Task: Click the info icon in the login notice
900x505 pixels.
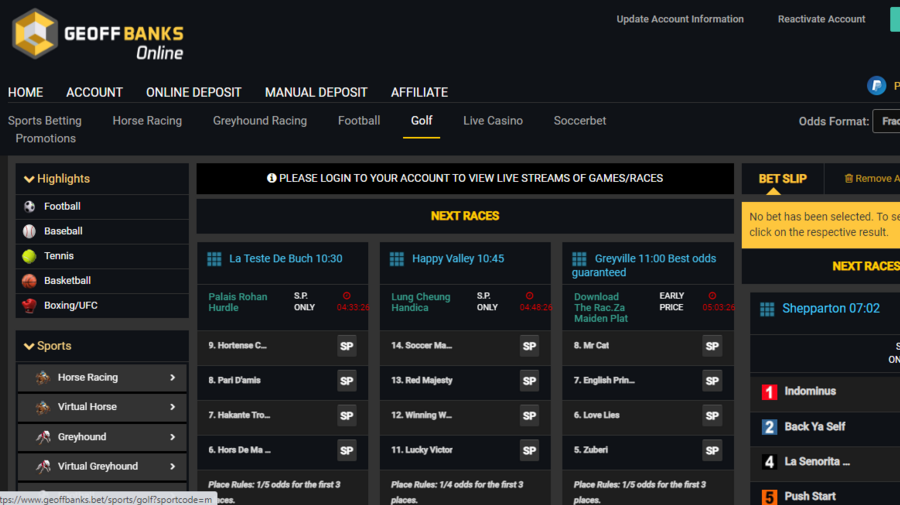Action: pos(271,178)
